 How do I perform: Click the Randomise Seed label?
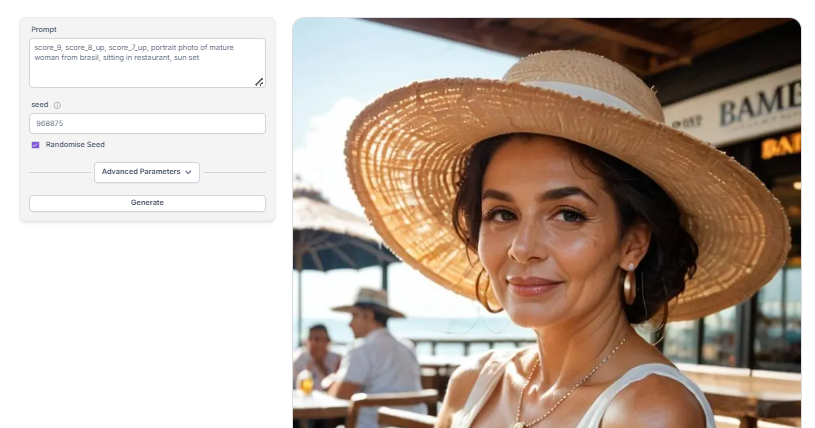75,145
